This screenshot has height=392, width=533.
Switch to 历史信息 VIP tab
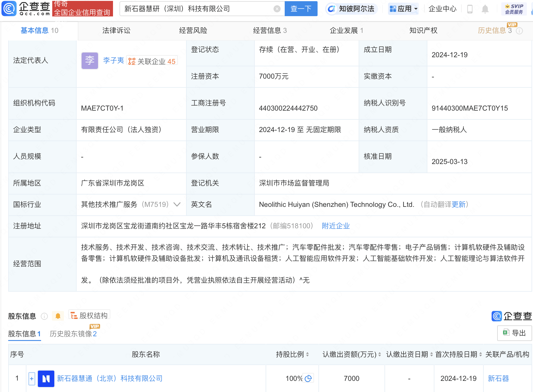pos(495,31)
